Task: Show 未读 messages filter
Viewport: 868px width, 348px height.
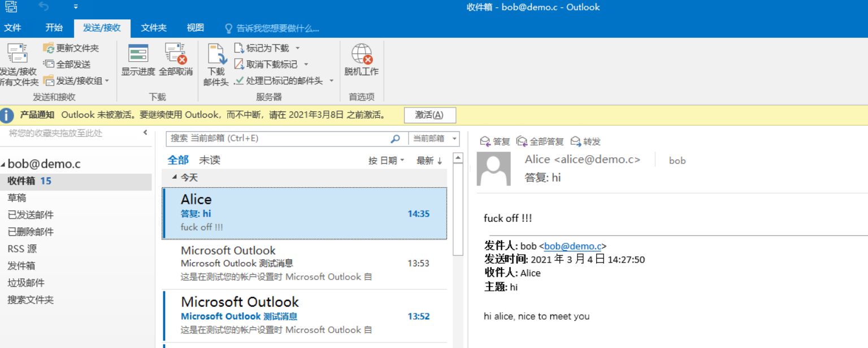Action: (210, 160)
